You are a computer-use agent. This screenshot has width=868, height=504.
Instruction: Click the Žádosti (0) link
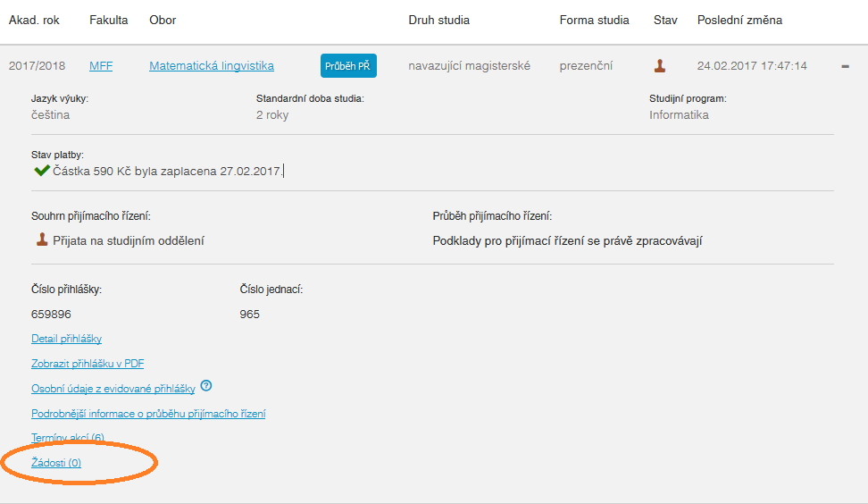tap(55, 462)
